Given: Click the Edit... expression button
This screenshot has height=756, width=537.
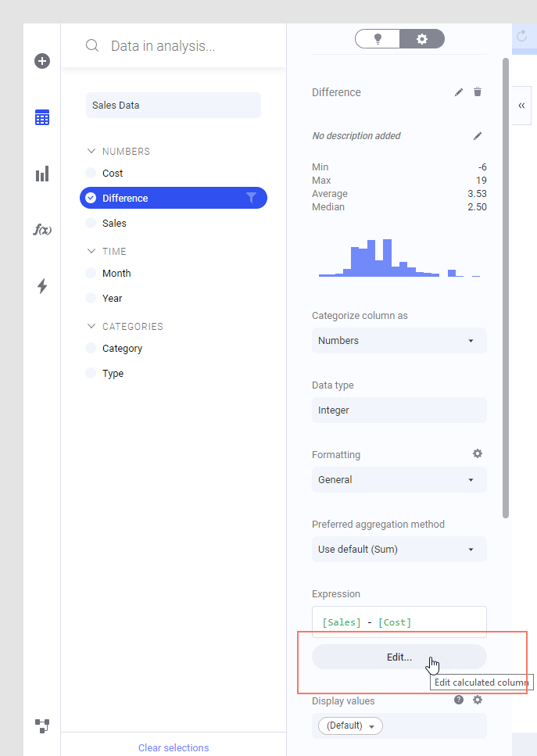Looking at the screenshot, I should tap(399, 657).
